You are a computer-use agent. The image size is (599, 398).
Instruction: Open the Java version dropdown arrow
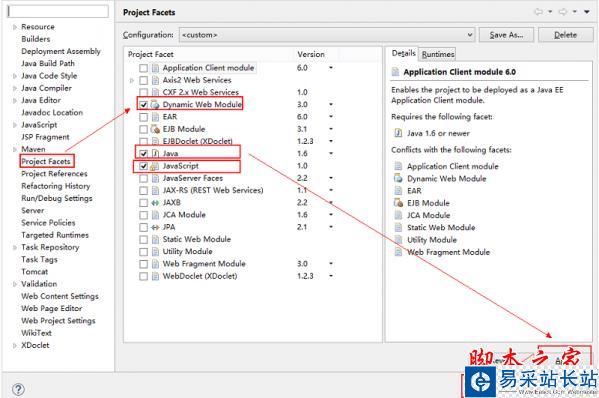click(x=331, y=154)
